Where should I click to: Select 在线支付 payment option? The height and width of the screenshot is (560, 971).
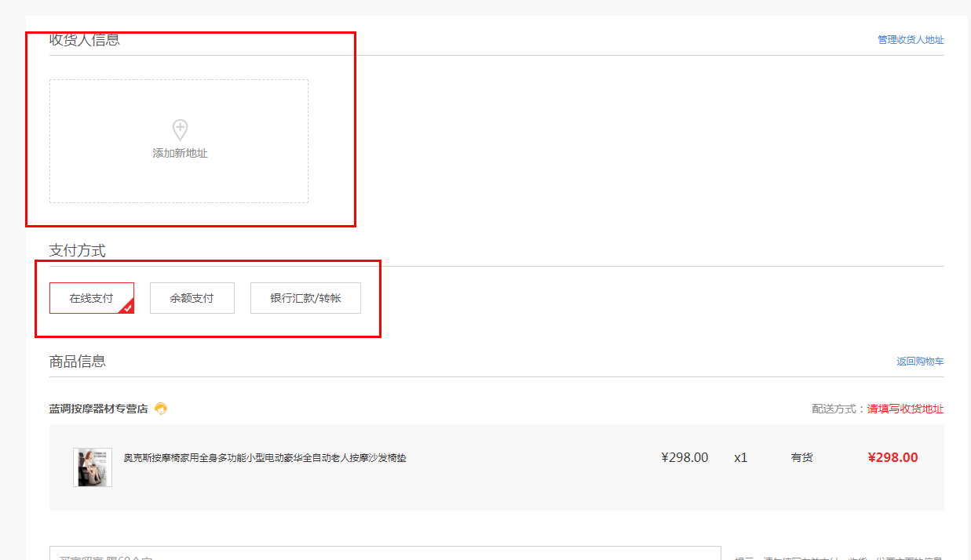(x=92, y=298)
